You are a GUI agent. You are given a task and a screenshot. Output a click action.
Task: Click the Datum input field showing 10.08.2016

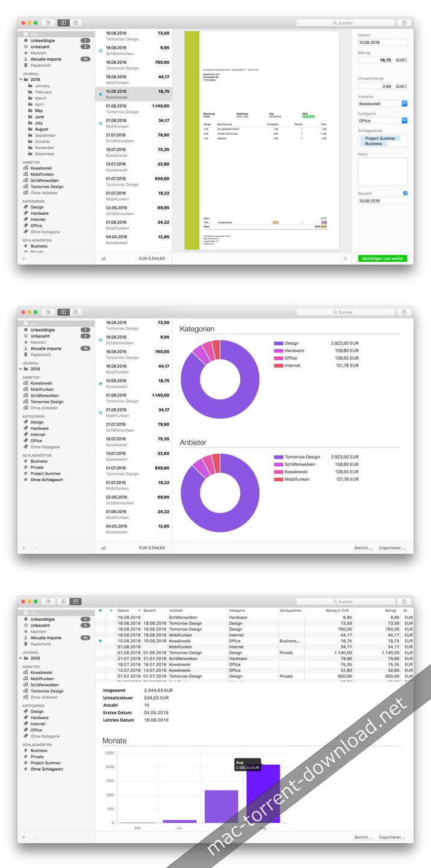click(382, 43)
